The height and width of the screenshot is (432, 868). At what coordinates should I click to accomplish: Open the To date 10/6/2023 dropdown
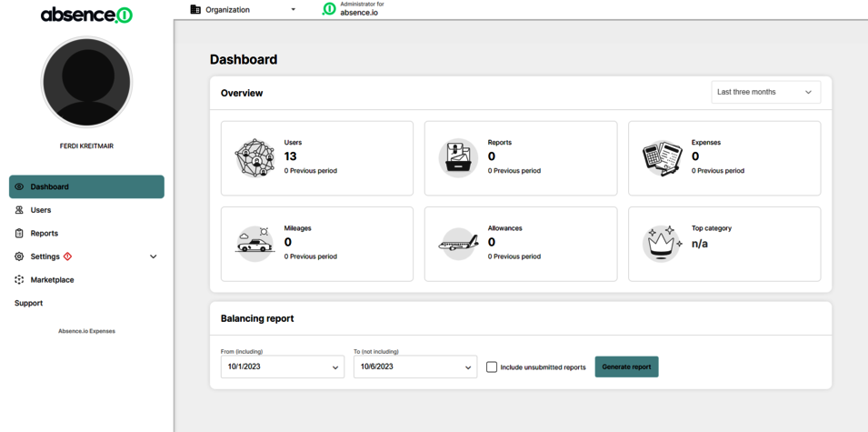click(415, 367)
